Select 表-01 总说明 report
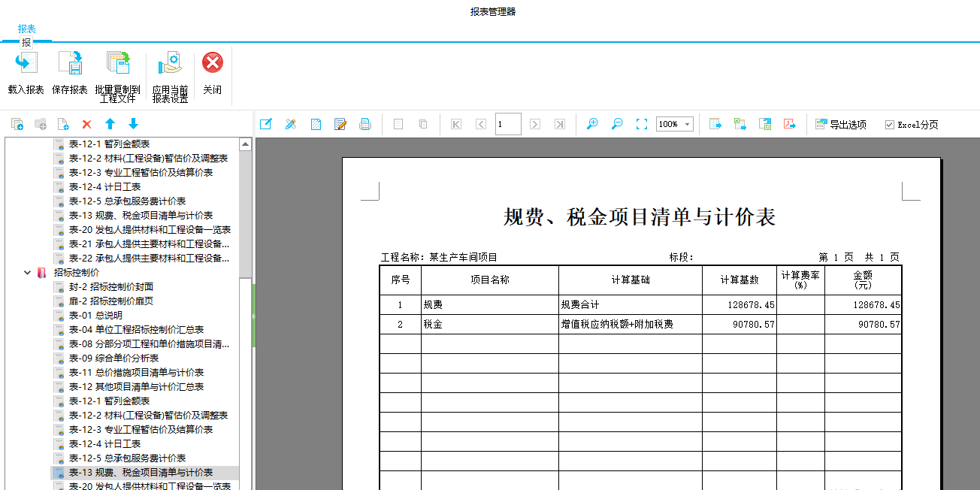The image size is (980, 490). (x=95, y=315)
